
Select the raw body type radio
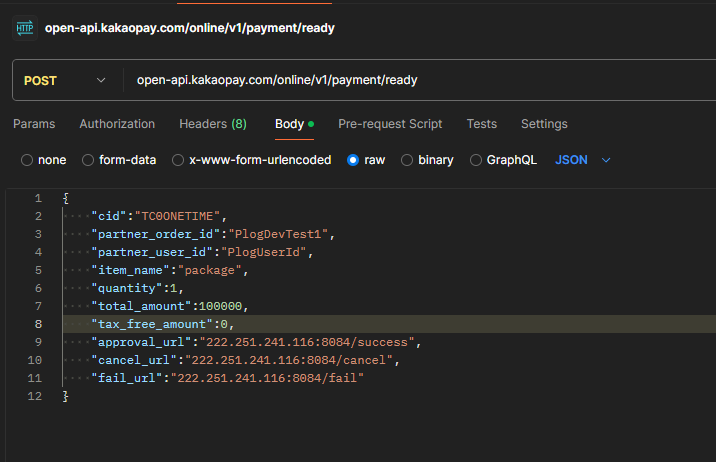point(353,160)
